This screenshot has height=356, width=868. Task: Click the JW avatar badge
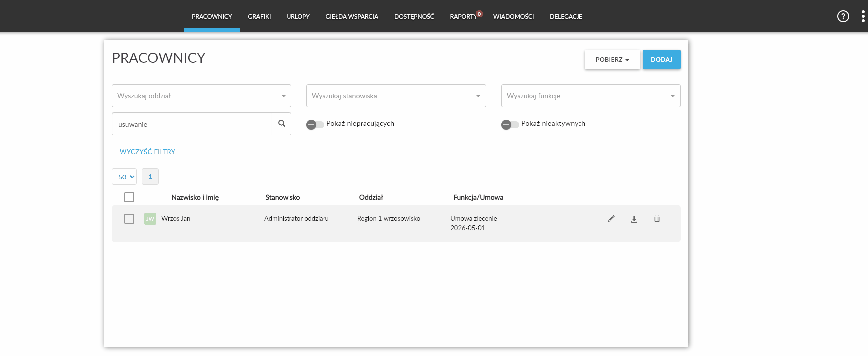(150, 219)
